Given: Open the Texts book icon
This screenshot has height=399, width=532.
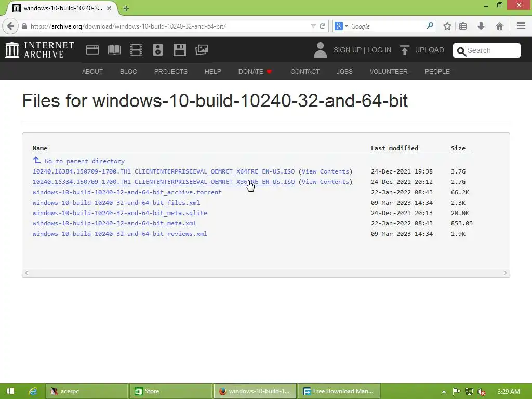Looking at the screenshot, I should tap(114, 50).
